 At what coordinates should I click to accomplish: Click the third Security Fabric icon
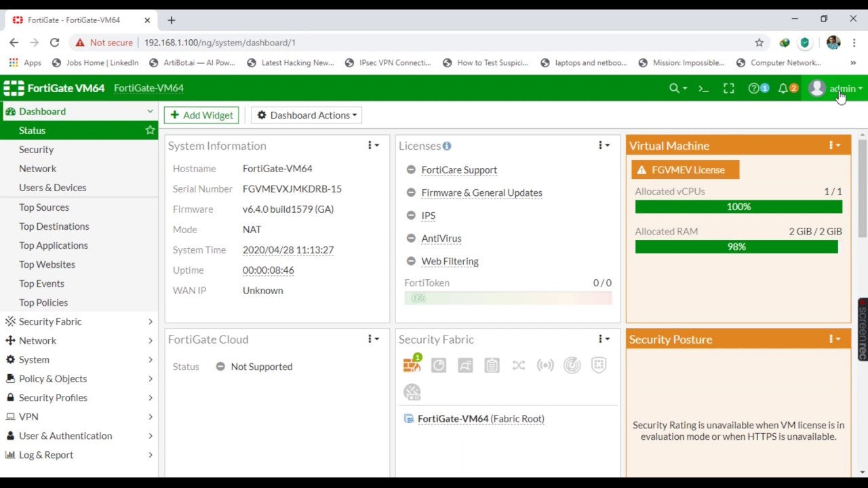pyautogui.click(x=465, y=365)
